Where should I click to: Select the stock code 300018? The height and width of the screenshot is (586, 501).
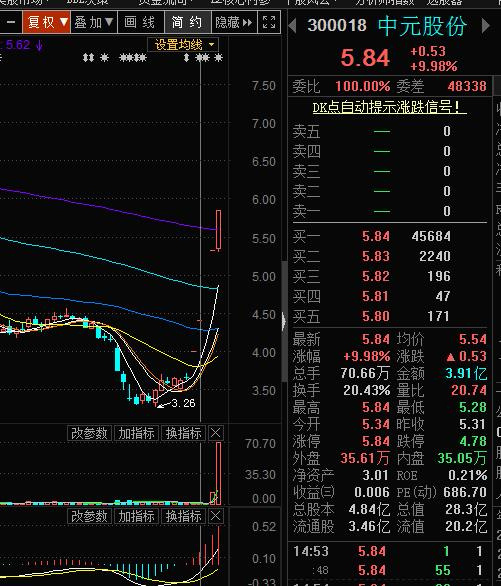click(337, 26)
